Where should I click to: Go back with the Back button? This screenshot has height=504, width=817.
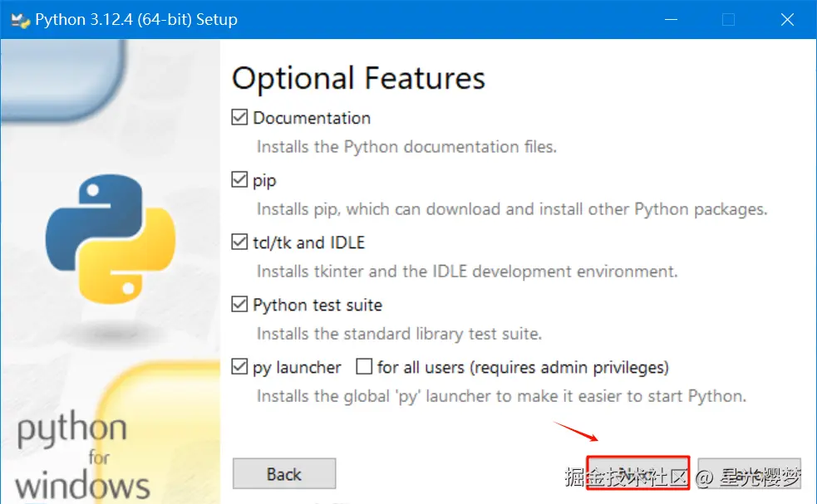click(284, 474)
